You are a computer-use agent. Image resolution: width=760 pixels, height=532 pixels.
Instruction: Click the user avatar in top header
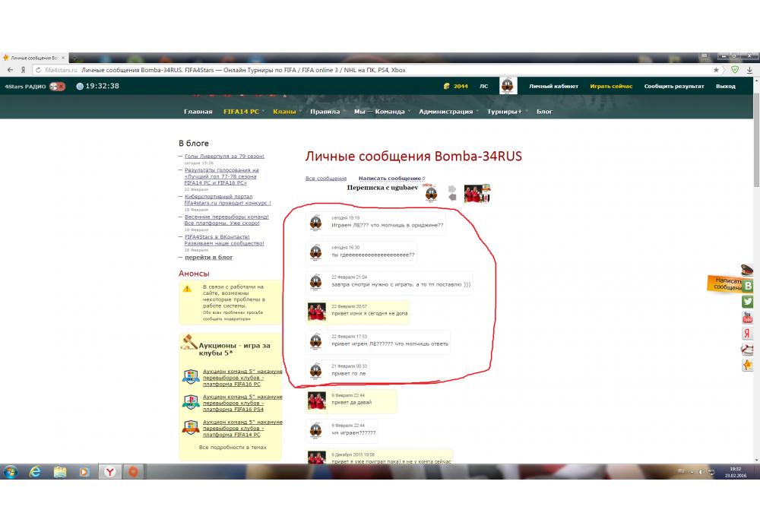point(508,86)
